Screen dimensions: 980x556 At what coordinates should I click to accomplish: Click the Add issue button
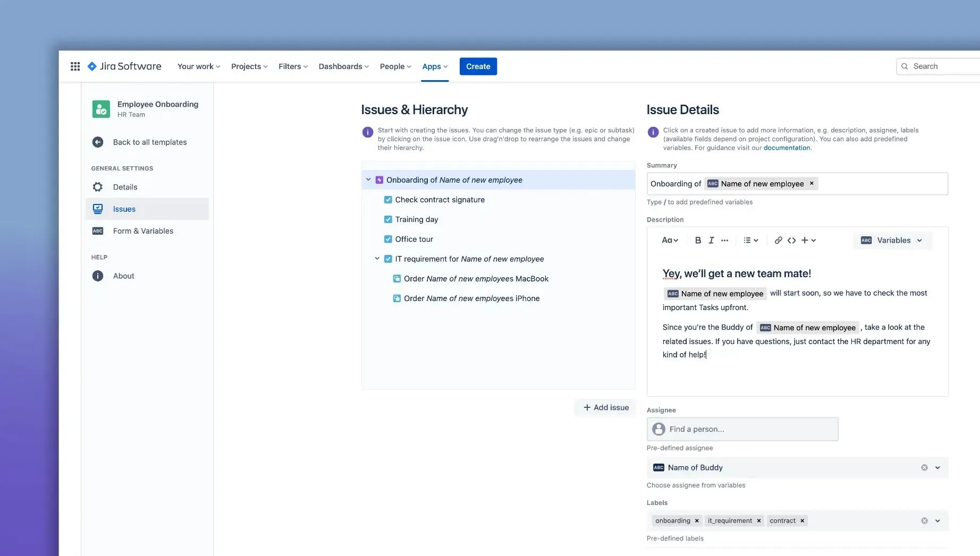(x=604, y=407)
